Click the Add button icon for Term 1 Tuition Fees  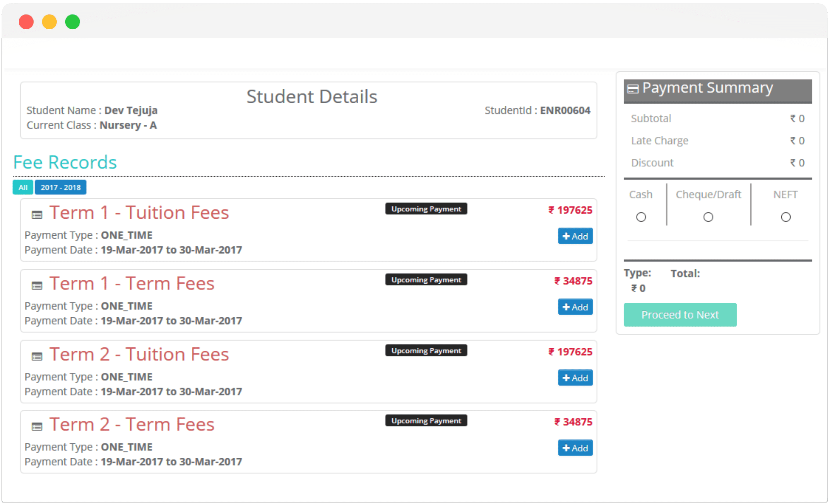[573, 236]
